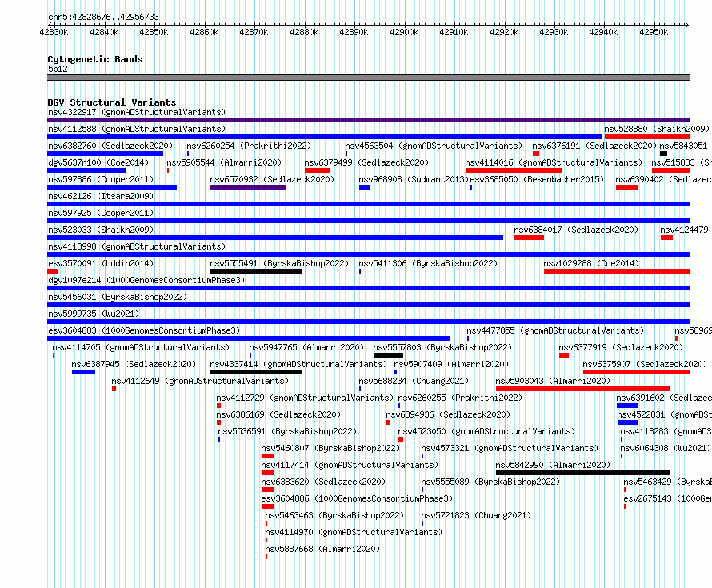This screenshot has height=588, width=712.
Task: Select nsv6379499 (Sedlazeck2020) label
Action: (x=366, y=162)
